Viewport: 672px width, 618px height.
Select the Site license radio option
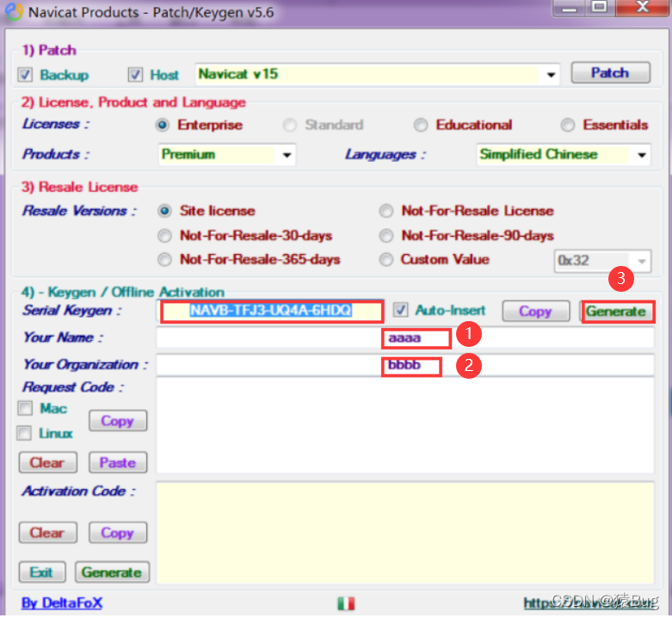[x=164, y=211]
